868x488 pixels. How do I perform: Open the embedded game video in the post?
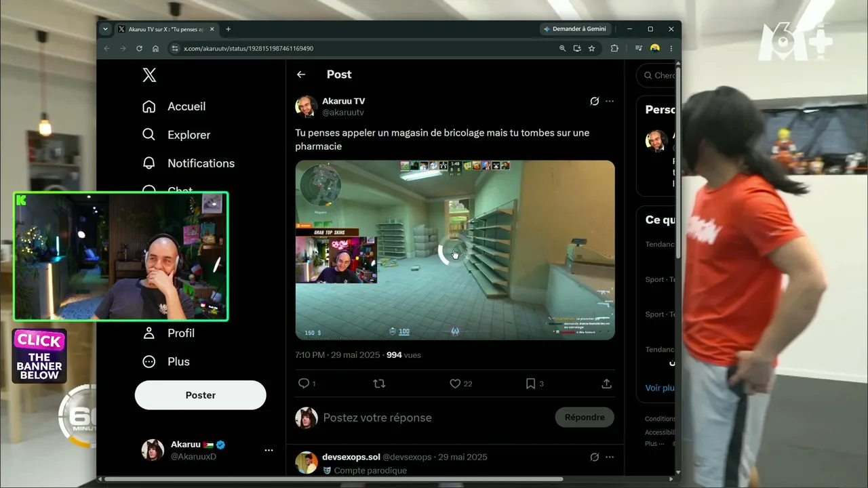[455, 250]
